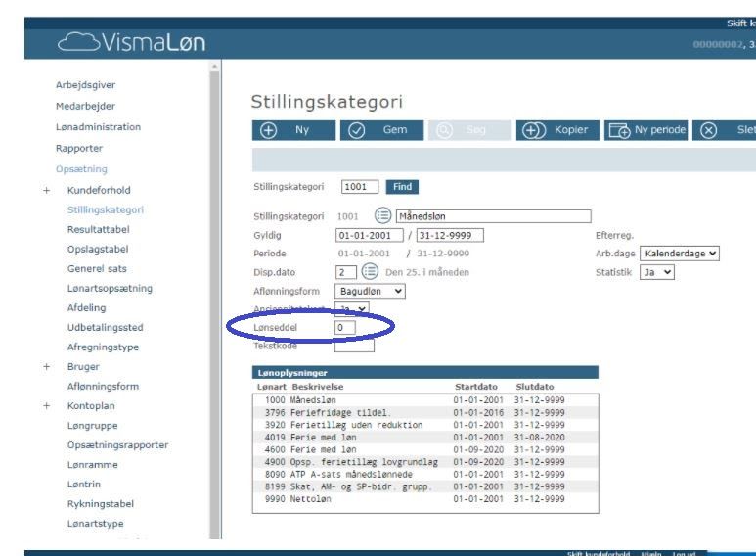The width and height of the screenshot is (756, 556).
Task: Select Stillingskategori in the sidebar
Action: tap(106, 209)
